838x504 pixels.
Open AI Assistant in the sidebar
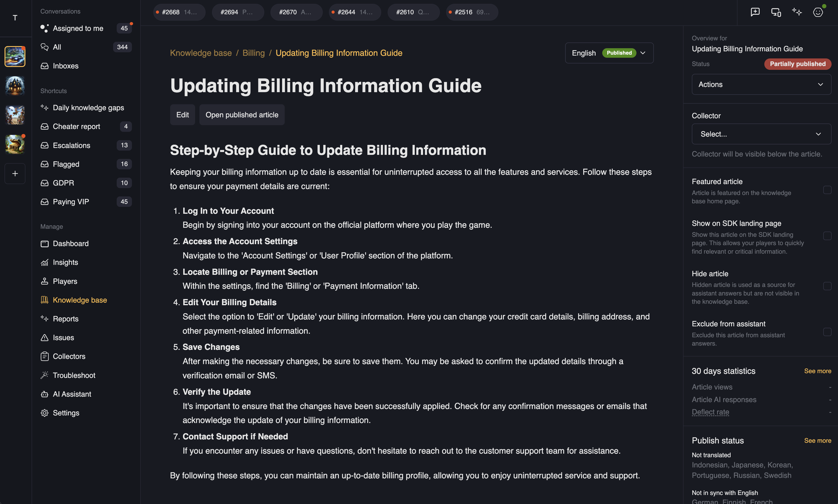pyautogui.click(x=72, y=394)
